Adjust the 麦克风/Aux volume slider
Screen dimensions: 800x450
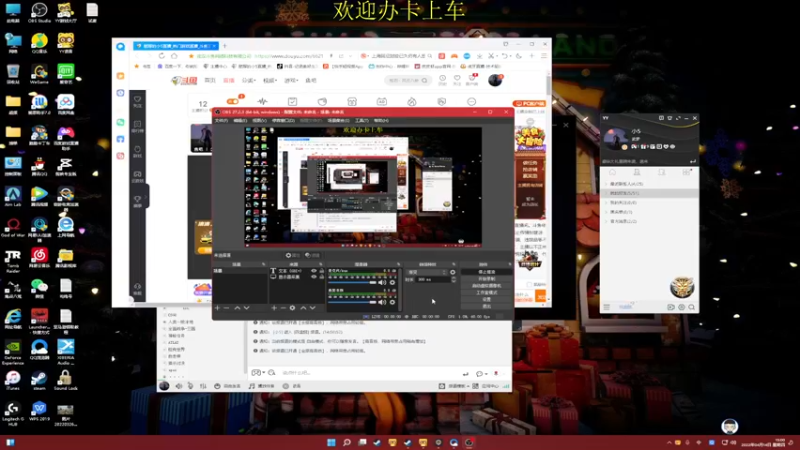[x=352, y=282]
